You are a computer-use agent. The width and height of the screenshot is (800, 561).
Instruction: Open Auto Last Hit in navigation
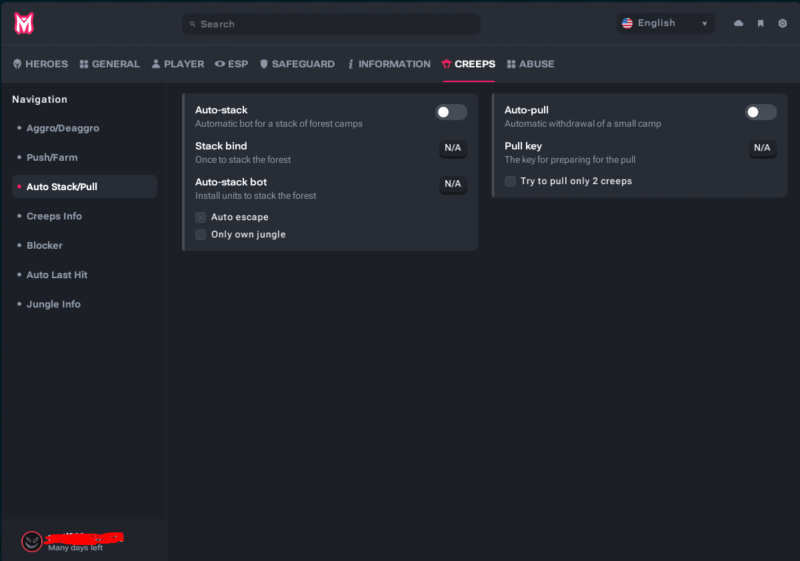click(84, 275)
